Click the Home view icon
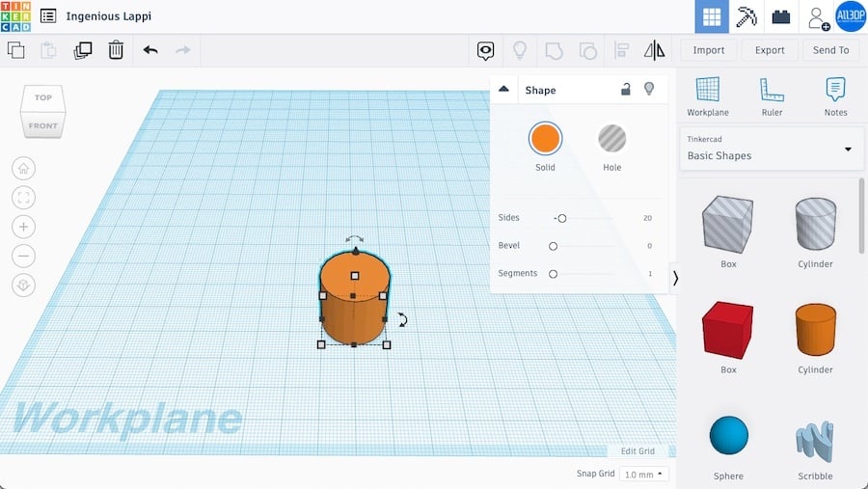868x489 pixels. [23, 168]
